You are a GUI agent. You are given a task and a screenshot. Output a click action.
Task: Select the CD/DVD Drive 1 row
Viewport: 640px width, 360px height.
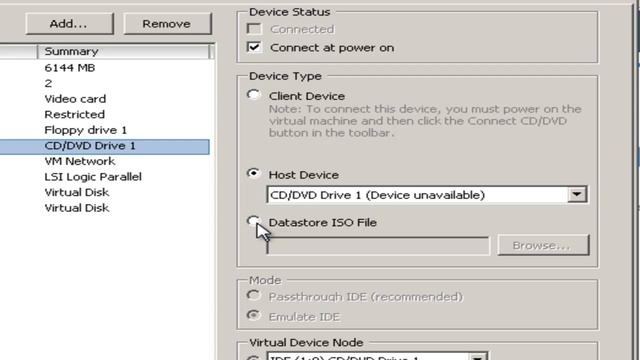[105, 146]
